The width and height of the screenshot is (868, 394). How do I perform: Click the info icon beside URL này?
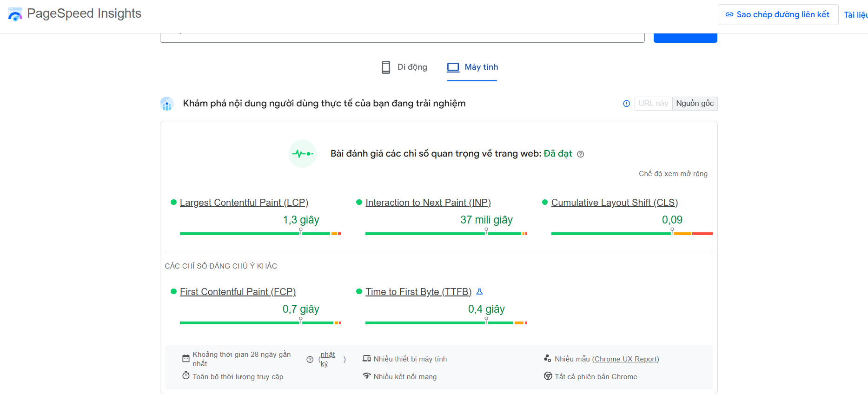tap(627, 104)
